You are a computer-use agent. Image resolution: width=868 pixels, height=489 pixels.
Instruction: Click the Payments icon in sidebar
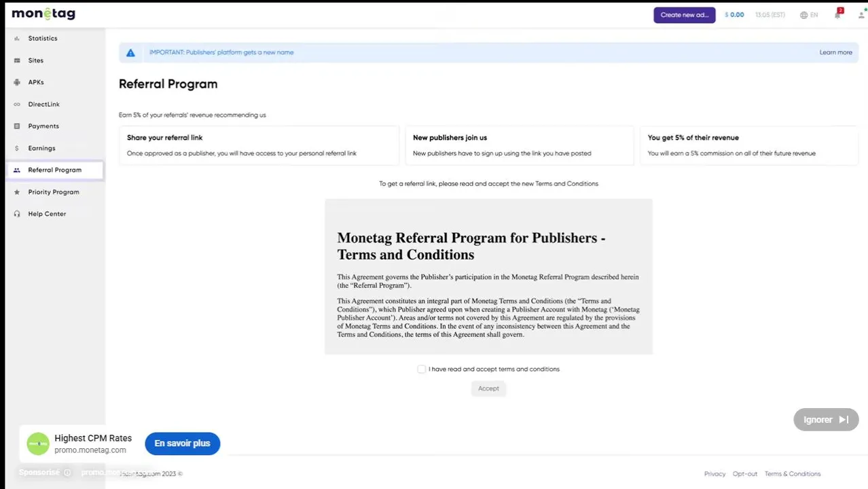17,126
